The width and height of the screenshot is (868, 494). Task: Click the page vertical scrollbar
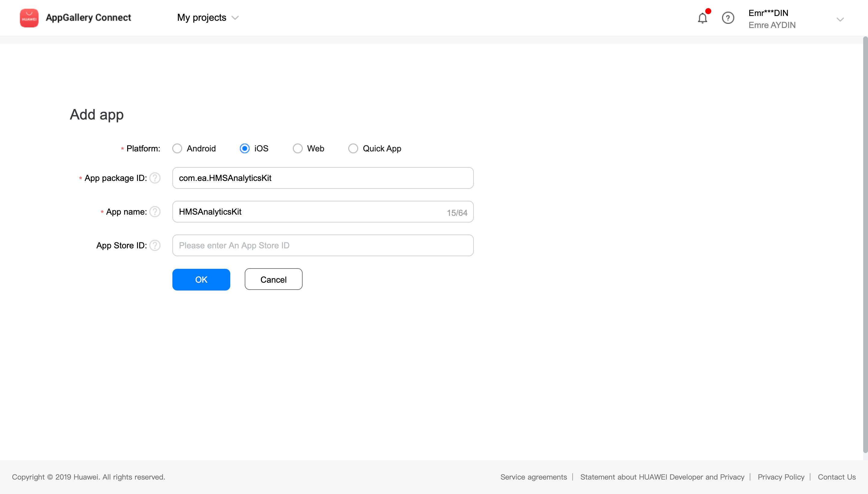pyautogui.click(x=865, y=244)
